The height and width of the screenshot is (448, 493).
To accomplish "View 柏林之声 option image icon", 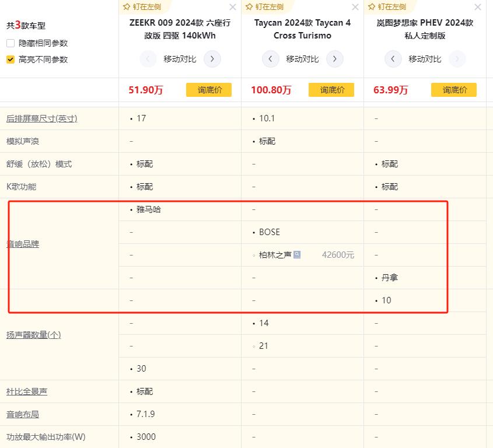I will pyautogui.click(x=297, y=255).
